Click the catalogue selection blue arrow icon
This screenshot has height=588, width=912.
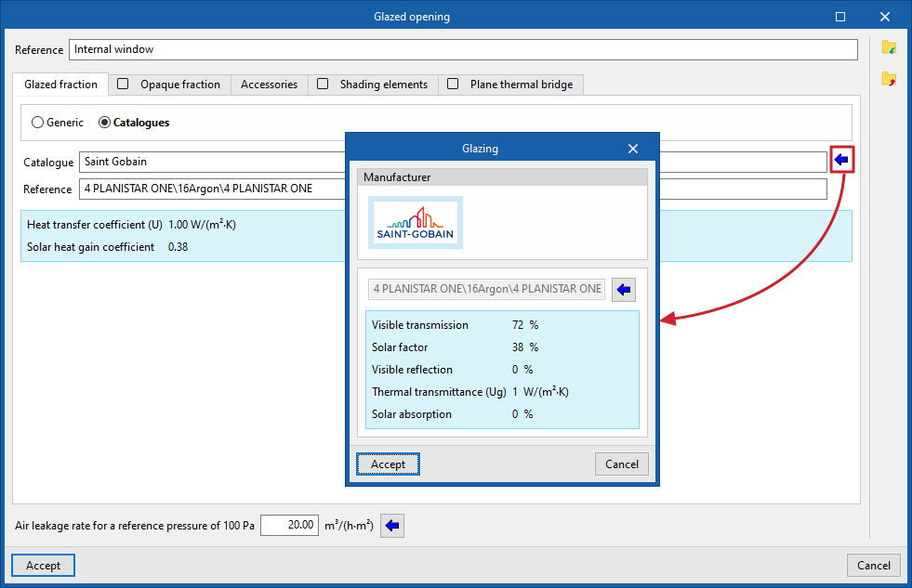coord(841,159)
